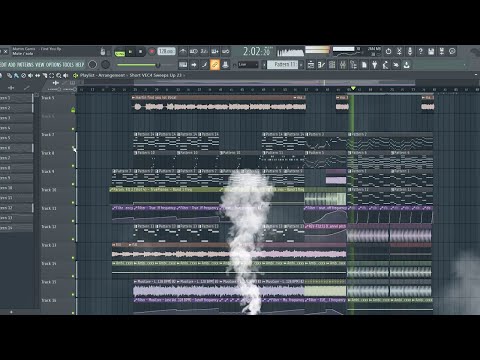This screenshot has width=480, height=360.
Task: Select the dashed selection tool in playlist
Action: (51, 76)
